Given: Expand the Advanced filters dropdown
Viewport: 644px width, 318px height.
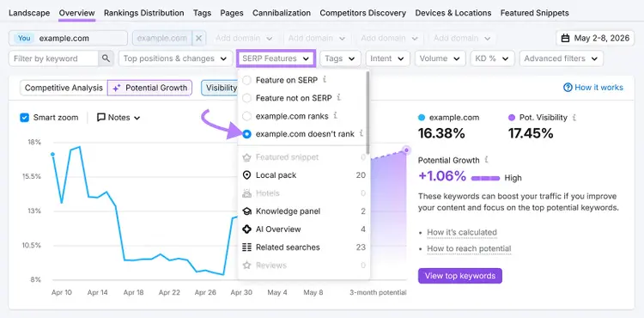Looking at the screenshot, I should click(x=561, y=58).
